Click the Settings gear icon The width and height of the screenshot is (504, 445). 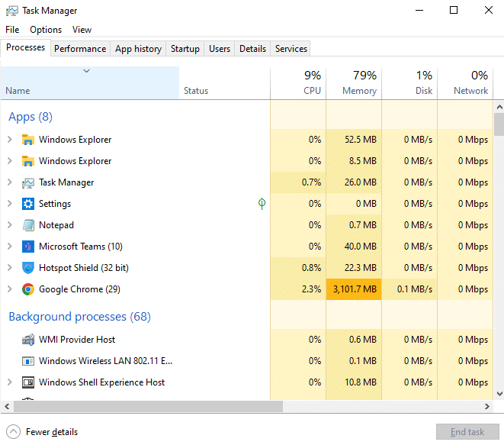click(x=28, y=204)
